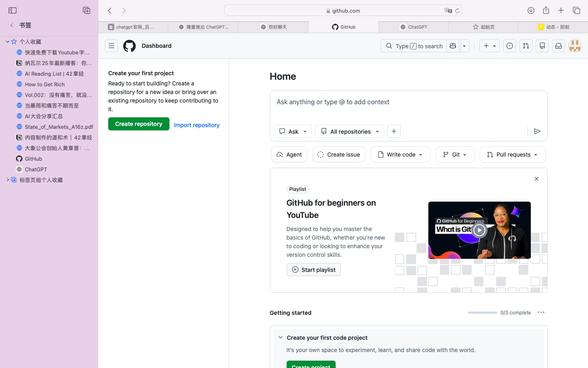Open the repositories icon in header
588x368 pixels.
click(x=542, y=46)
